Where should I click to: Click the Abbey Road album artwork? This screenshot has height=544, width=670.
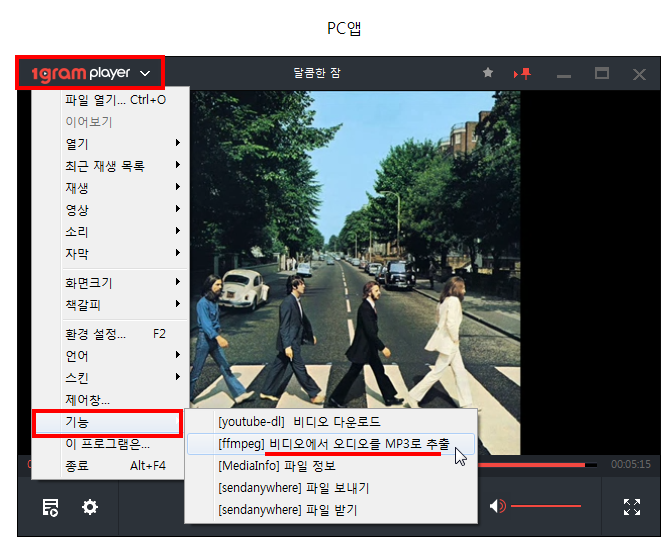(x=355, y=273)
